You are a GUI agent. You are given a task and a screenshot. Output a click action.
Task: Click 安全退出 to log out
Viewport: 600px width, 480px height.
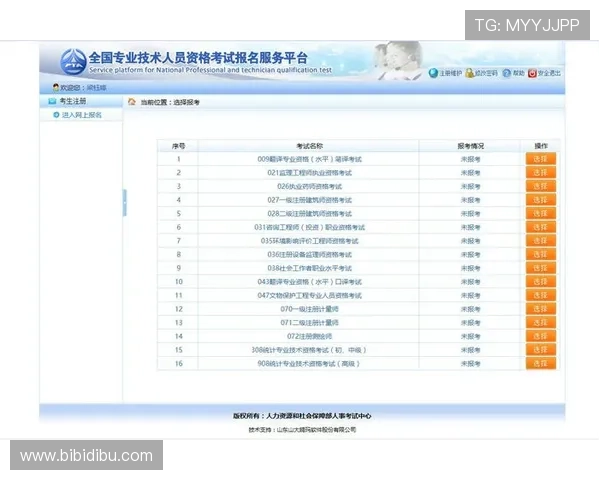(x=549, y=73)
